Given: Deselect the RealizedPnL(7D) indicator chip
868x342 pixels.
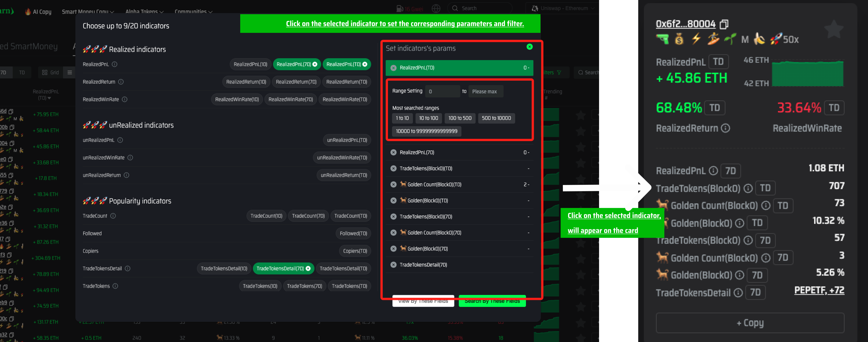Looking at the screenshot, I should (x=315, y=64).
